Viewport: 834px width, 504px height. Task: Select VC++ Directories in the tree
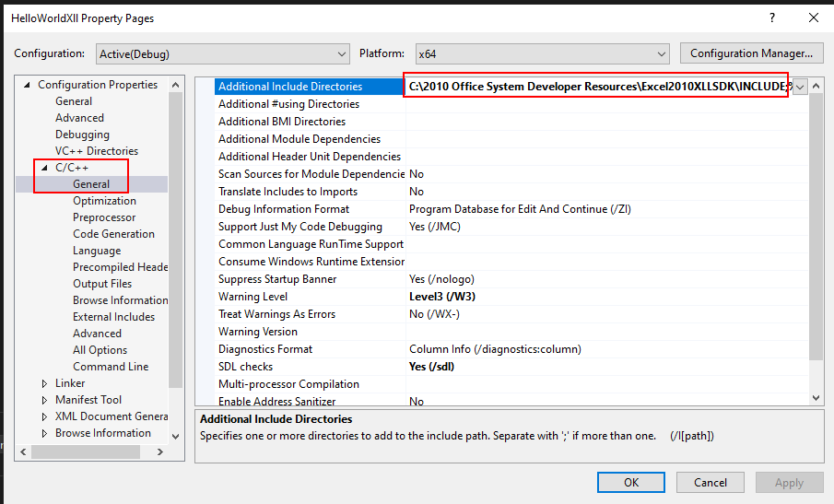coord(96,151)
